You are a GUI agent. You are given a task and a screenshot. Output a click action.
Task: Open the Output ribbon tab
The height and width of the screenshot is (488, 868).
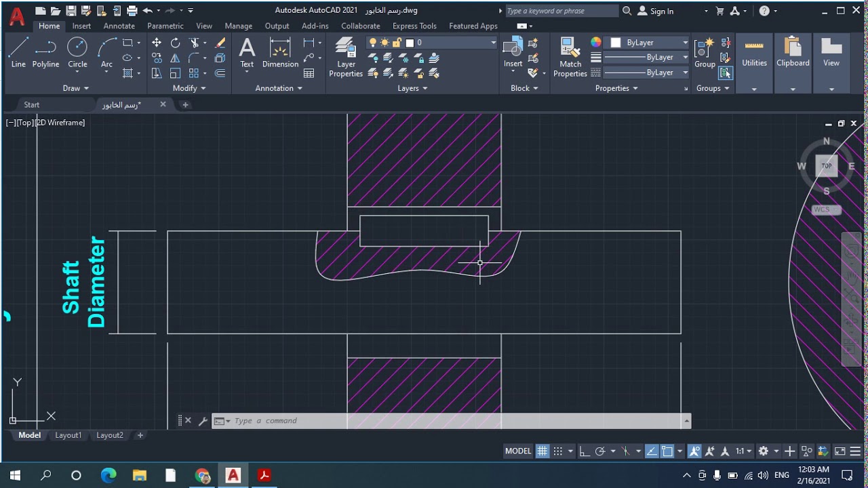pyautogui.click(x=277, y=26)
